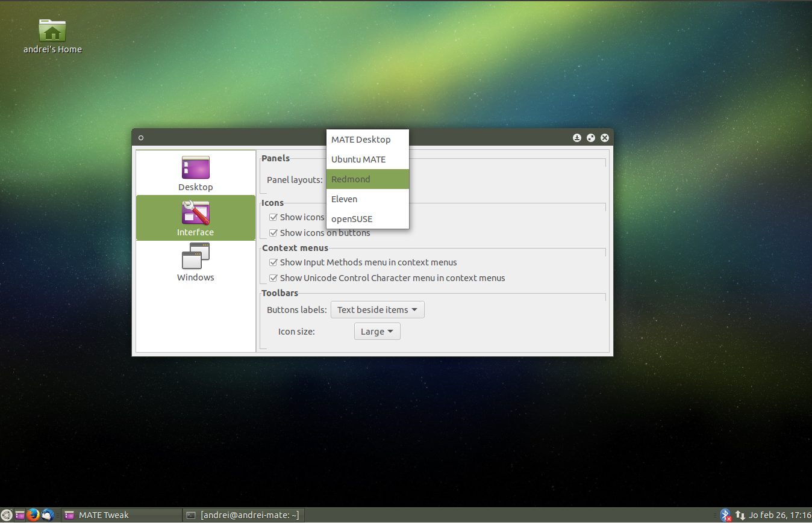Open the network status indicator
Viewport: 812px width, 523px height.
coord(739,515)
